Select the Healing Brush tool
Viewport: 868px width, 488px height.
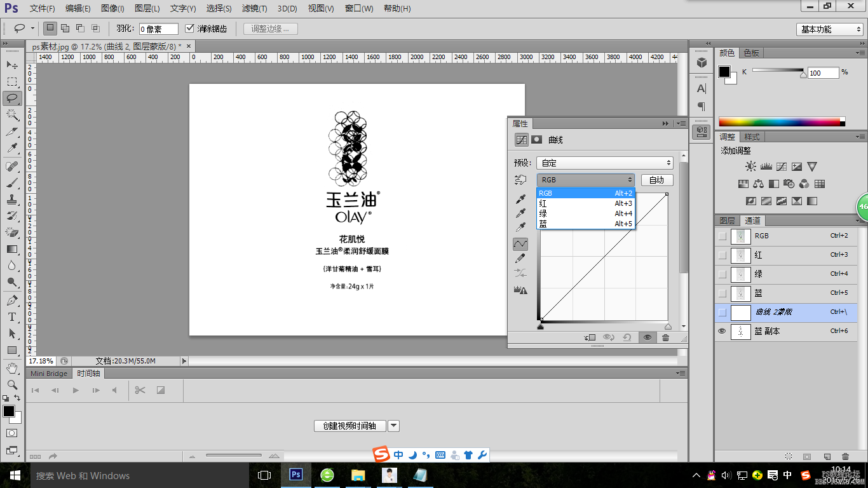click(x=12, y=165)
